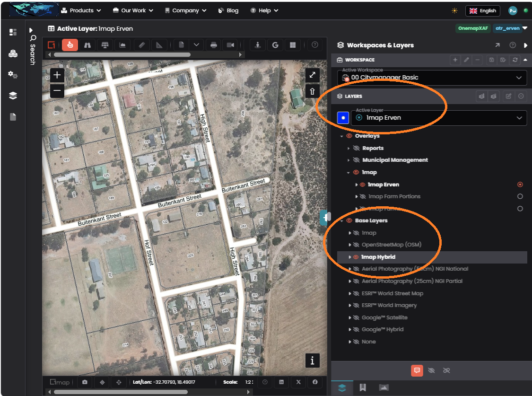Select the ruler measure tool
This screenshot has width=532, height=396.
[142, 45]
